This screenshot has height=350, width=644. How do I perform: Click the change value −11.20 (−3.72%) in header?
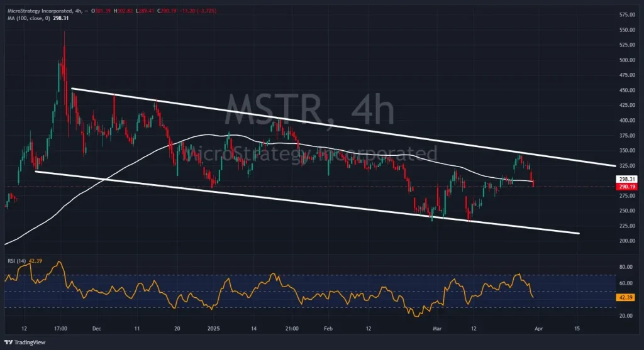coord(198,11)
